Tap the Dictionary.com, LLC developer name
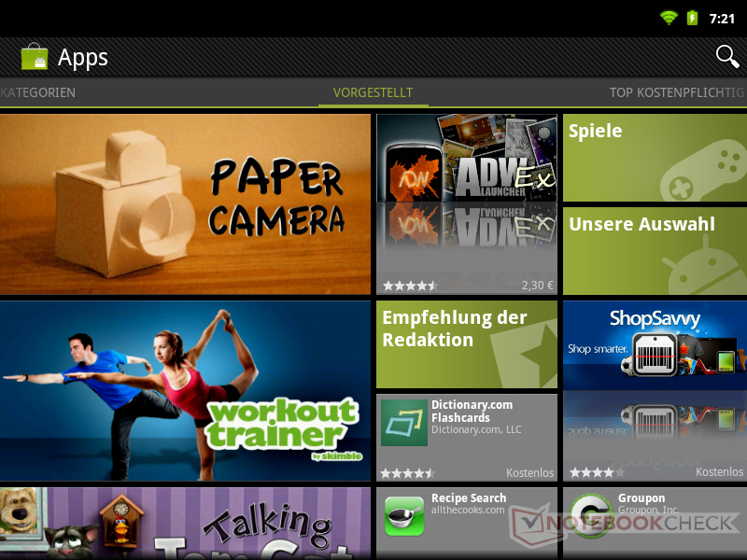The image size is (747, 560). click(476, 429)
